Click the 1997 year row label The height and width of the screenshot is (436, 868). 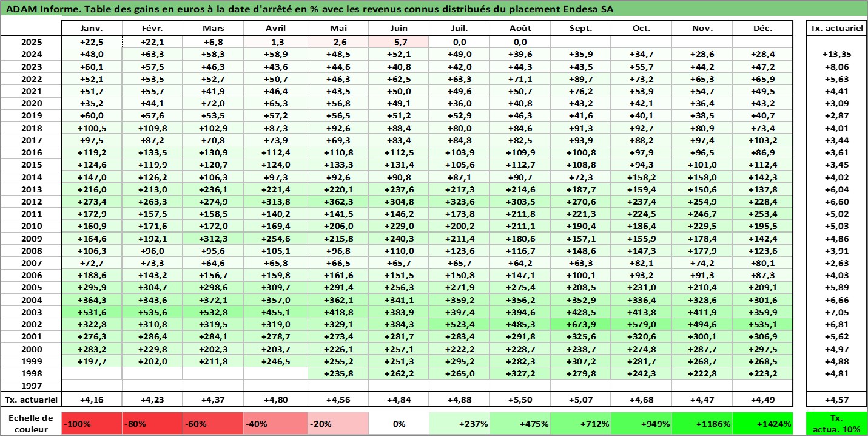(x=31, y=386)
